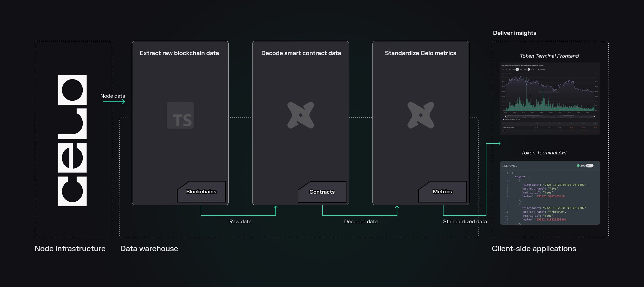Click the "Decoded data" label
Viewport: 644px width, 287px height.
click(x=361, y=221)
